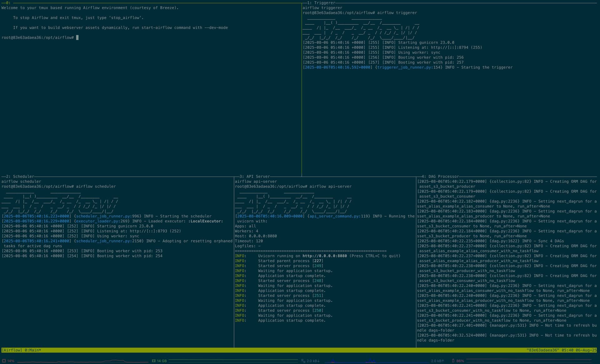Click 'asset_s3_bucket_producer' DAG name near pane top
600x364 pixels.
pyautogui.click(x=447, y=187)
